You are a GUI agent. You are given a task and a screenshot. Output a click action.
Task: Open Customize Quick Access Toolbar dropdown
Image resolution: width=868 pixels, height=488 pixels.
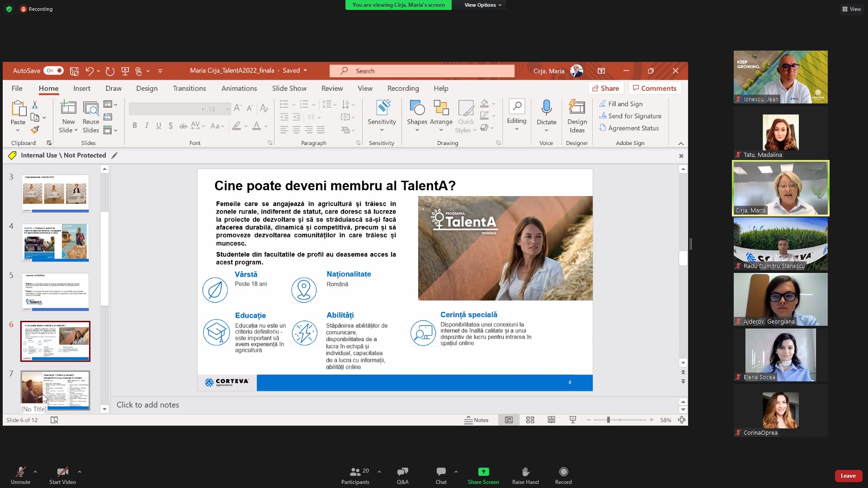coord(160,71)
